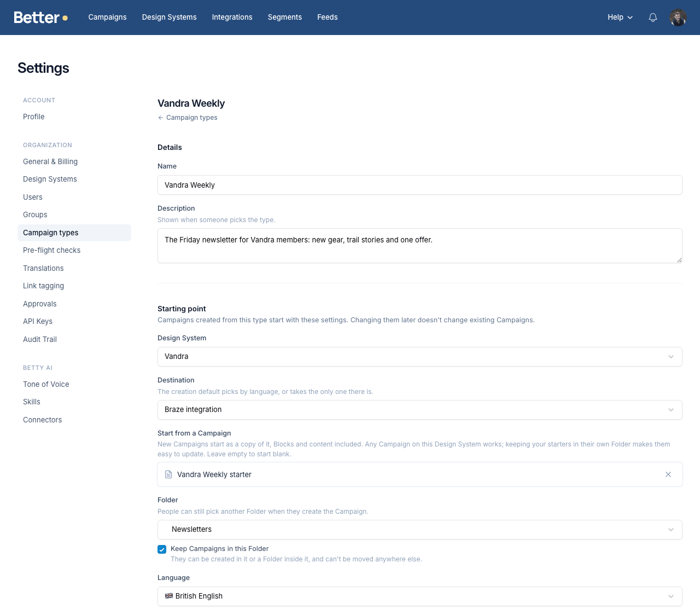The height and width of the screenshot is (615, 700).
Task: Uncheck Keep Campaigns in this Folder
Action: [x=162, y=549]
